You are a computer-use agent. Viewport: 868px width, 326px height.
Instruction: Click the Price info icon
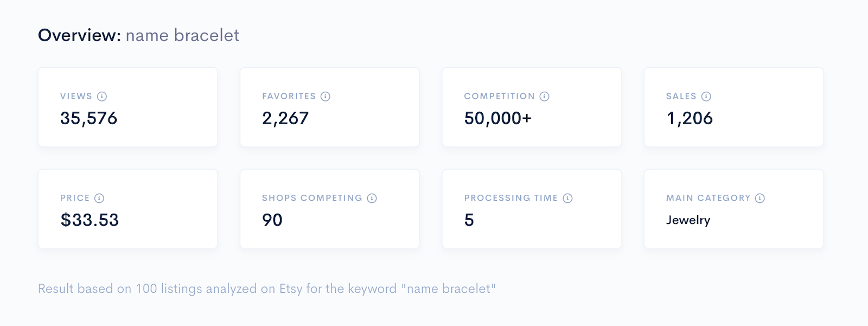click(x=99, y=199)
